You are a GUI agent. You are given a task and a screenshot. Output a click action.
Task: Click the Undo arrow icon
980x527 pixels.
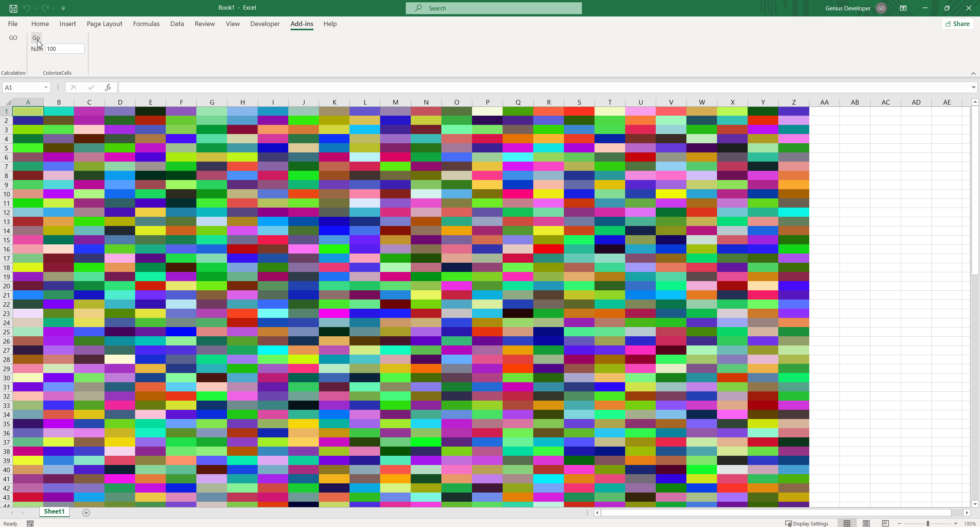[x=26, y=8]
